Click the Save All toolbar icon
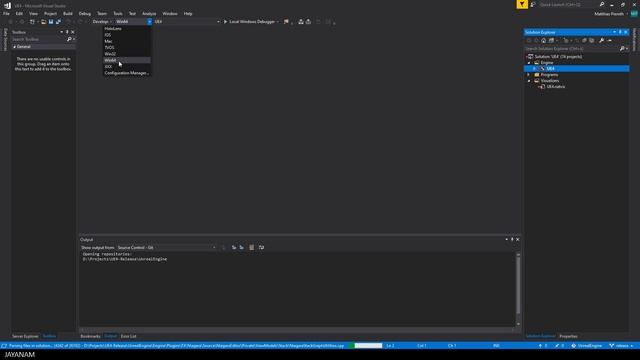The height and width of the screenshot is (360, 640). click(x=58, y=22)
